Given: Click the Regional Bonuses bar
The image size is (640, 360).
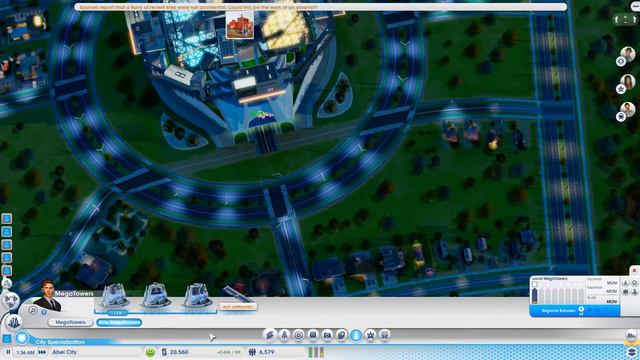Looking at the screenshot, I should (575, 311).
